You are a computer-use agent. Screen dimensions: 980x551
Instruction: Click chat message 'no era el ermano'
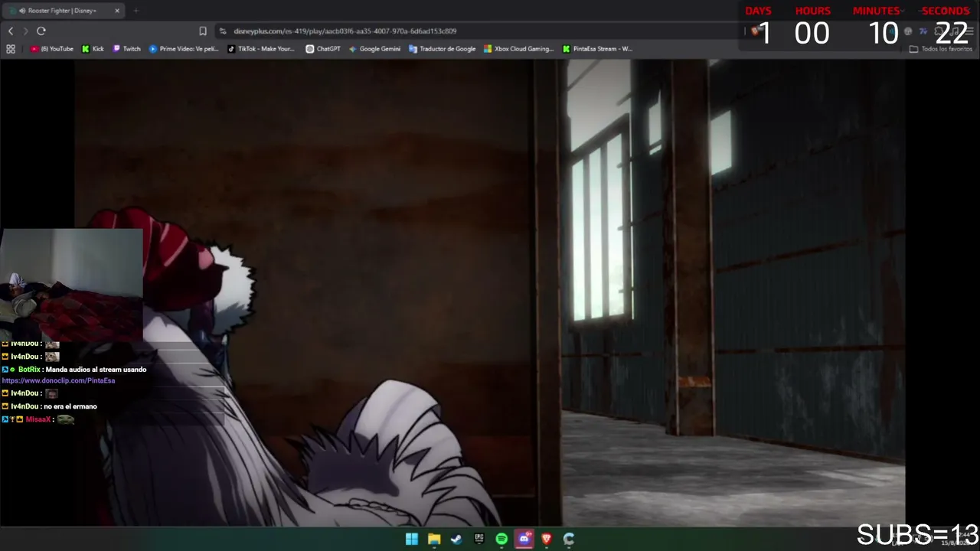(69, 406)
